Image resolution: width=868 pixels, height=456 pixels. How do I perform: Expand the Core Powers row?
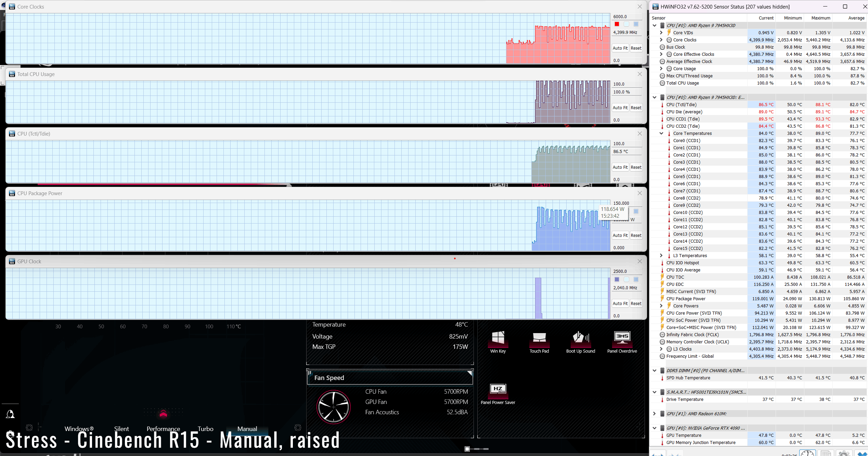[x=661, y=306]
